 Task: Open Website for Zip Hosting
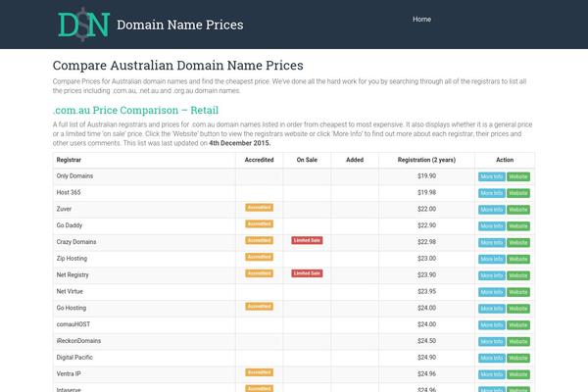(x=518, y=259)
